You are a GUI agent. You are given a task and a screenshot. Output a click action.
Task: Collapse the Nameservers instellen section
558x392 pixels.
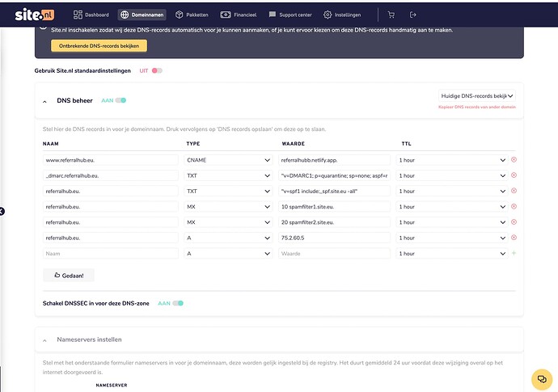click(44, 340)
